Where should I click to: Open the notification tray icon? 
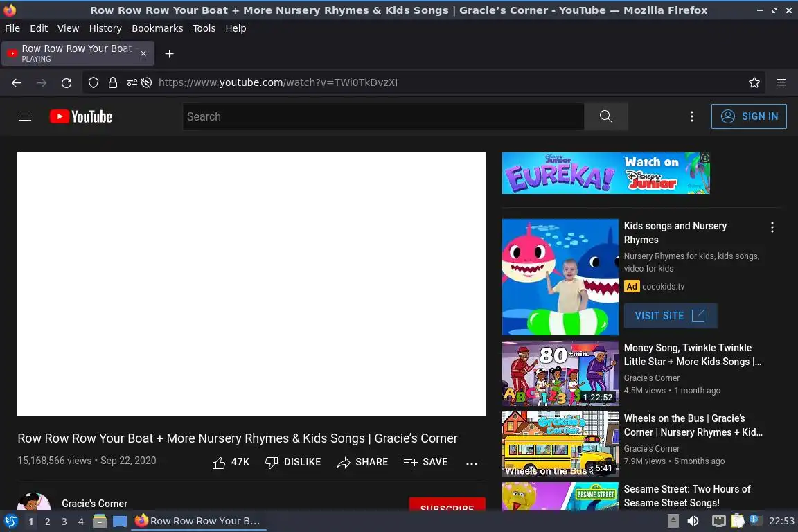click(x=755, y=520)
